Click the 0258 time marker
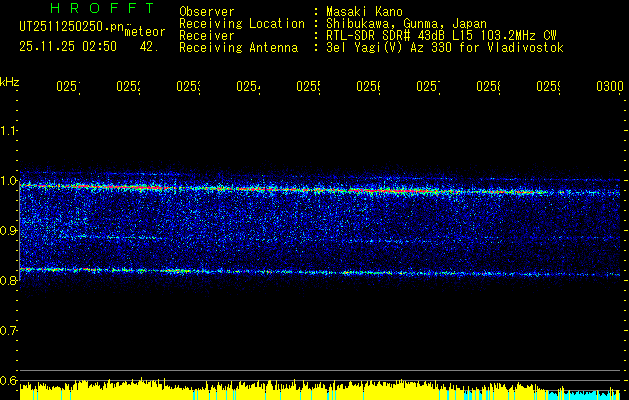629x400 pixels. click(489, 86)
